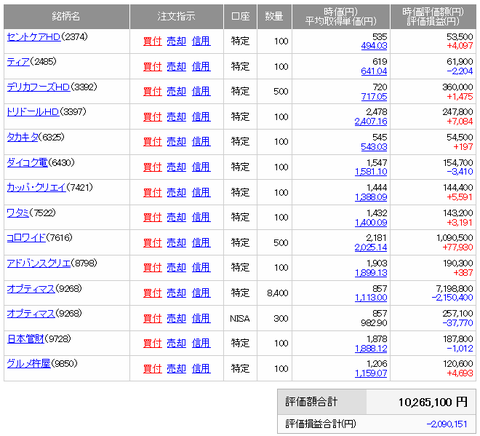Open the 日本管財 stock link
The height and width of the screenshot is (436, 480).
pos(25,339)
